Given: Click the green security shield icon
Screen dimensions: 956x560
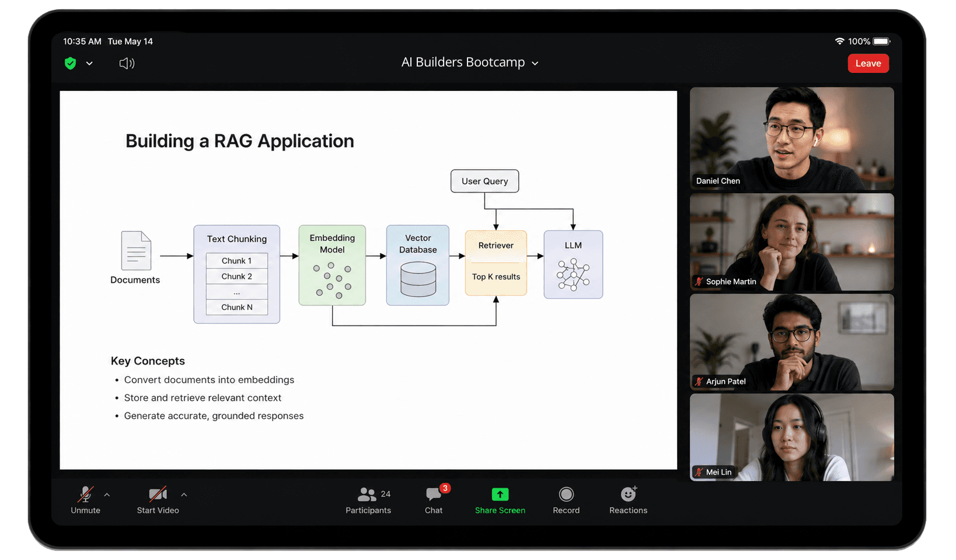Looking at the screenshot, I should tap(71, 63).
